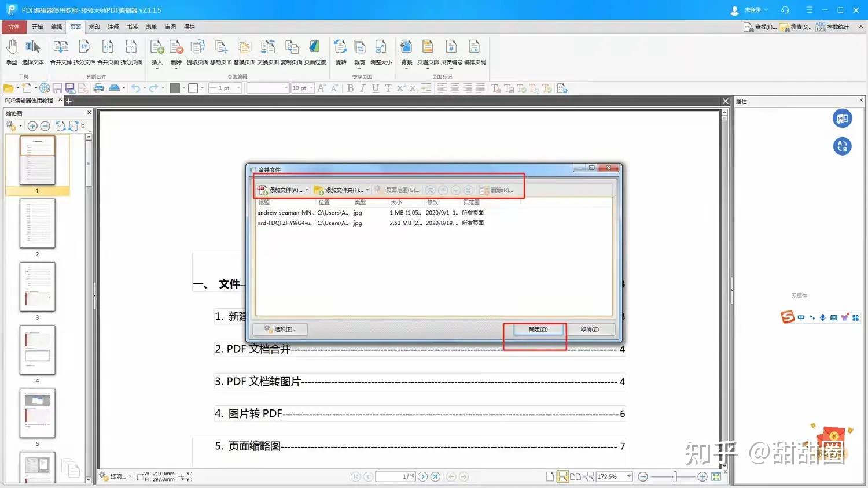Switch to the 保护 ribbon tab
The height and width of the screenshot is (488, 868).
point(189,27)
